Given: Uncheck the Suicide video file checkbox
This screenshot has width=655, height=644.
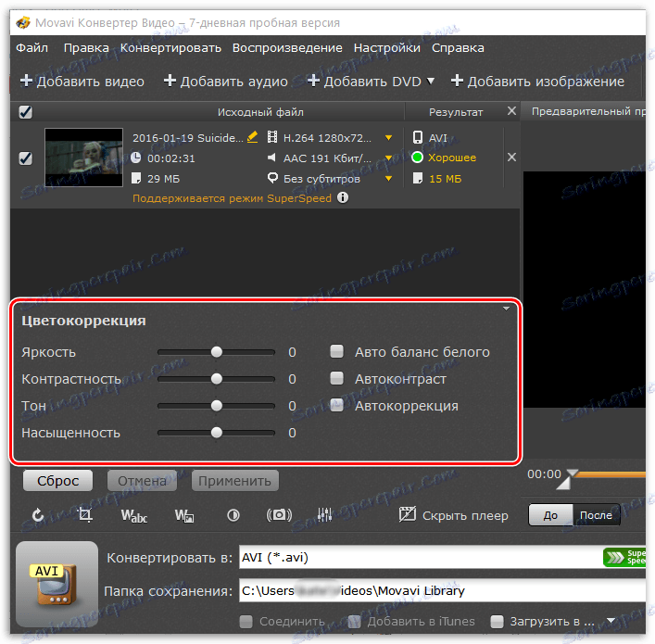Looking at the screenshot, I should pyautogui.click(x=26, y=158).
